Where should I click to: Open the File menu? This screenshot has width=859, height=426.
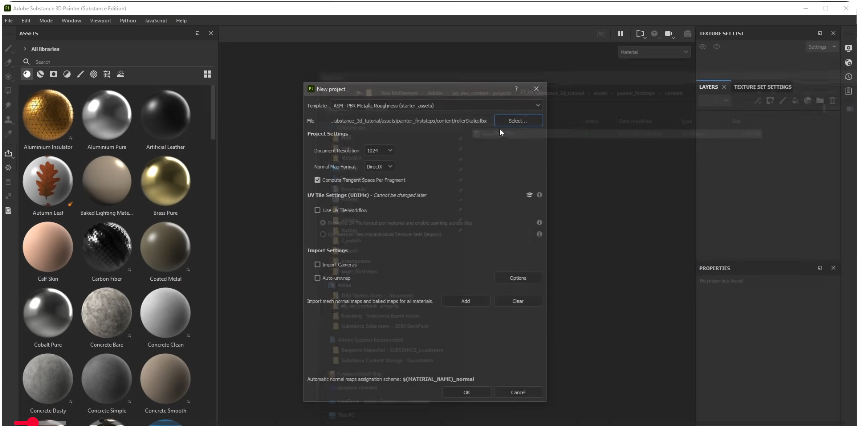click(x=9, y=20)
